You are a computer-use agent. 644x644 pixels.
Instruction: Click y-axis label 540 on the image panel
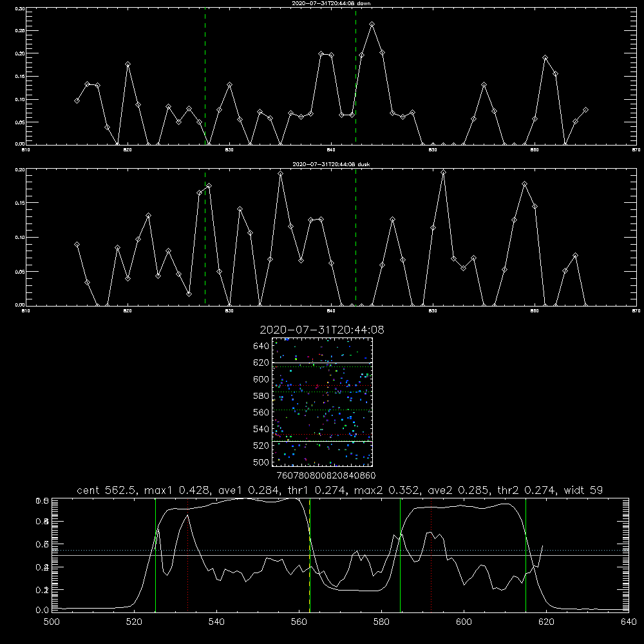pos(261,429)
